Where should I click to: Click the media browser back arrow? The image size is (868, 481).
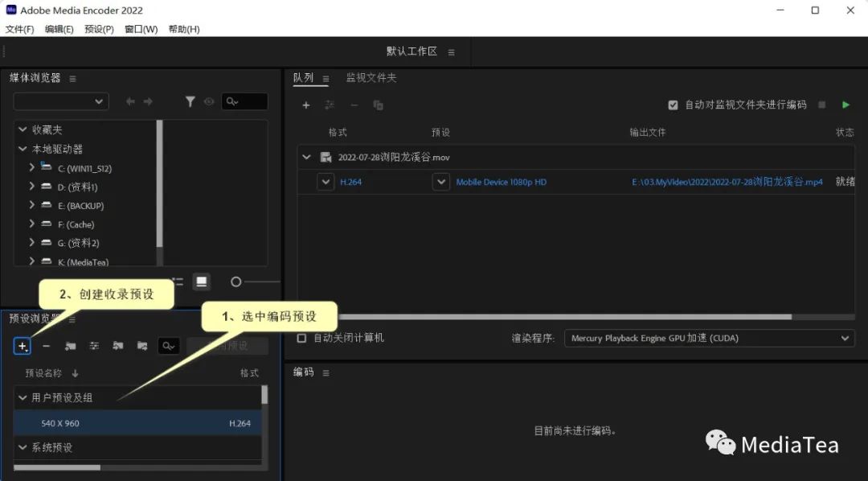point(131,101)
